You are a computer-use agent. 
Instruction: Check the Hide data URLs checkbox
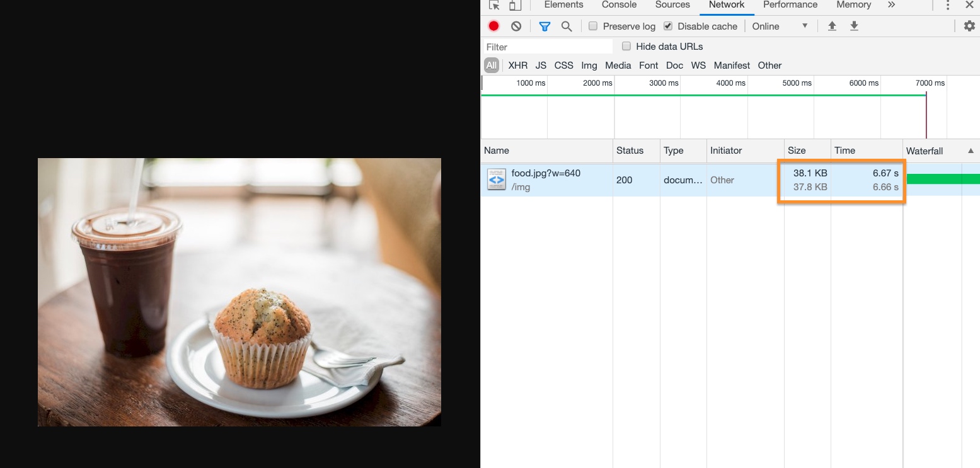click(x=626, y=46)
